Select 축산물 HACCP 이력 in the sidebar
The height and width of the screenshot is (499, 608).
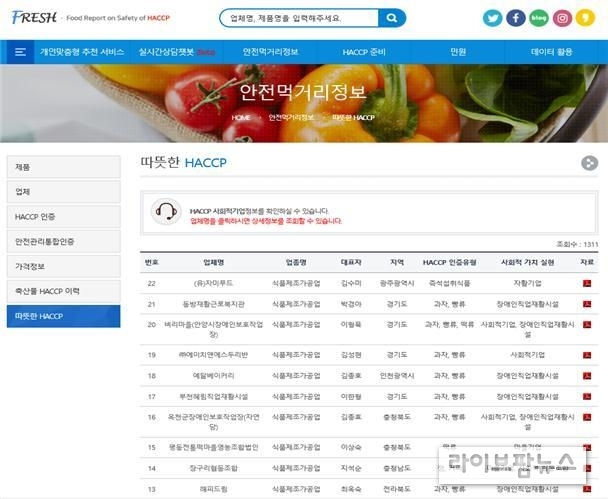click(x=64, y=291)
